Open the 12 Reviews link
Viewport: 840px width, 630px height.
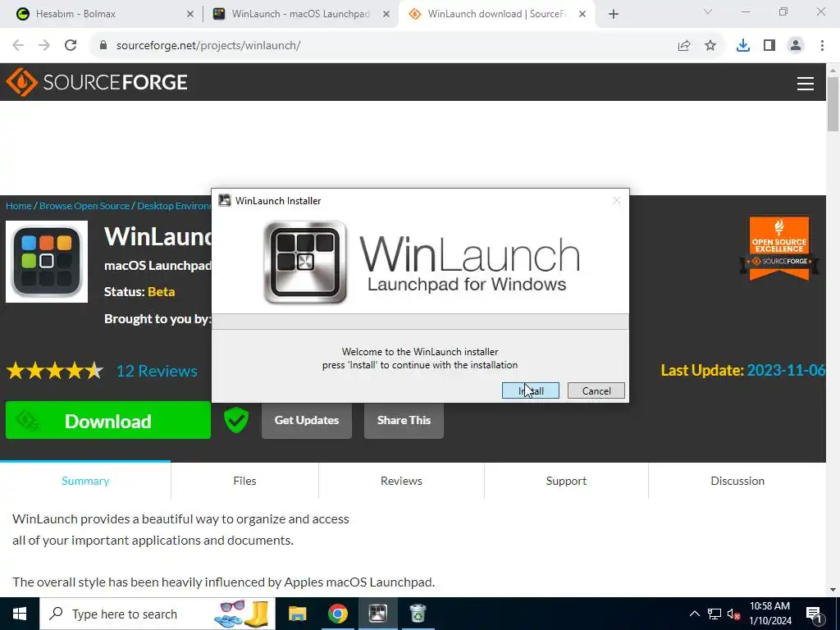[x=157, y=371]
